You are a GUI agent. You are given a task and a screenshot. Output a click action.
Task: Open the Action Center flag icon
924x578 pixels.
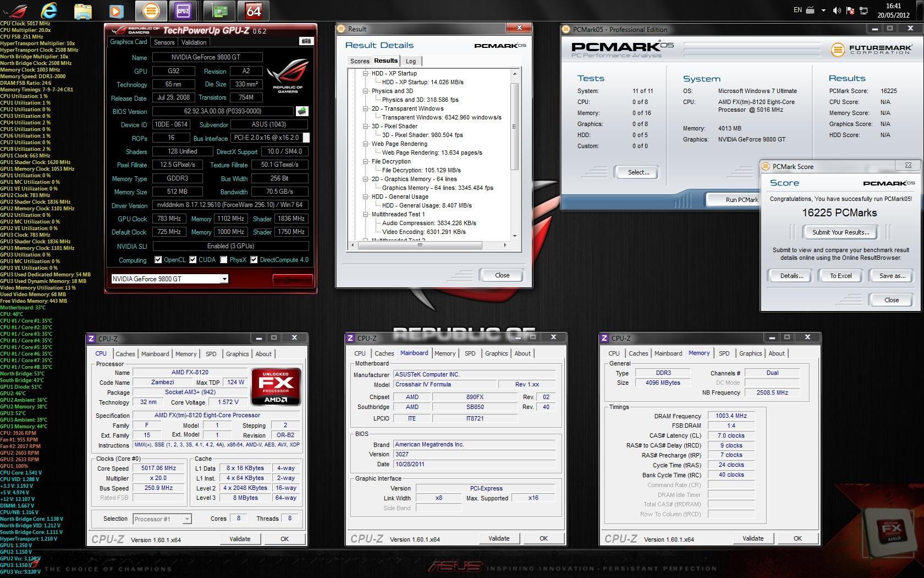click(x=850, y=10)
